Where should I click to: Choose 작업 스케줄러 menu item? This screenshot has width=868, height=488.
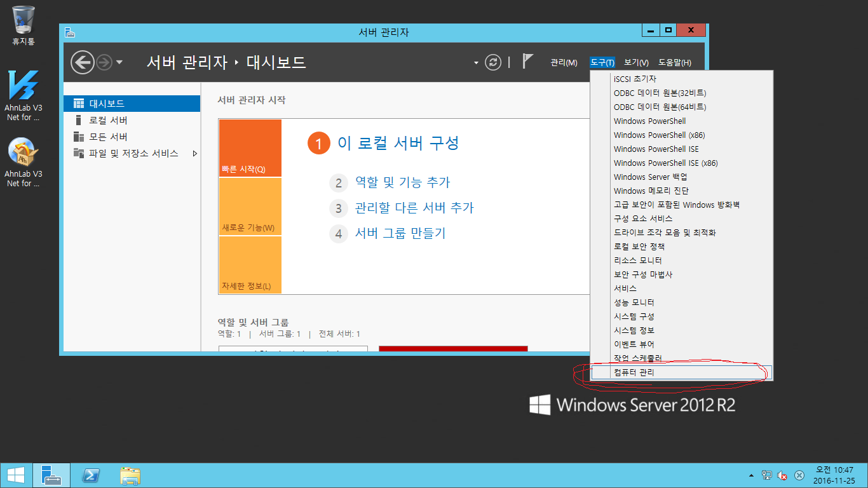click(682, 359)
